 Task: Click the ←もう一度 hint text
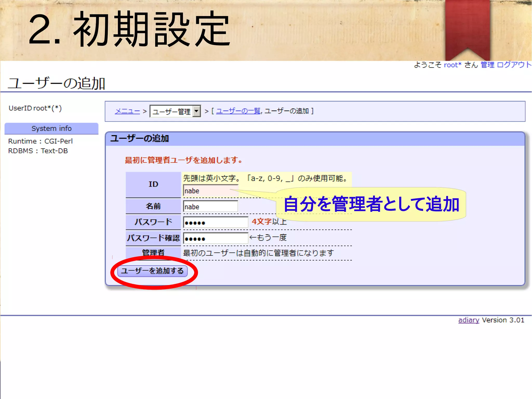(x=268, y=237)
